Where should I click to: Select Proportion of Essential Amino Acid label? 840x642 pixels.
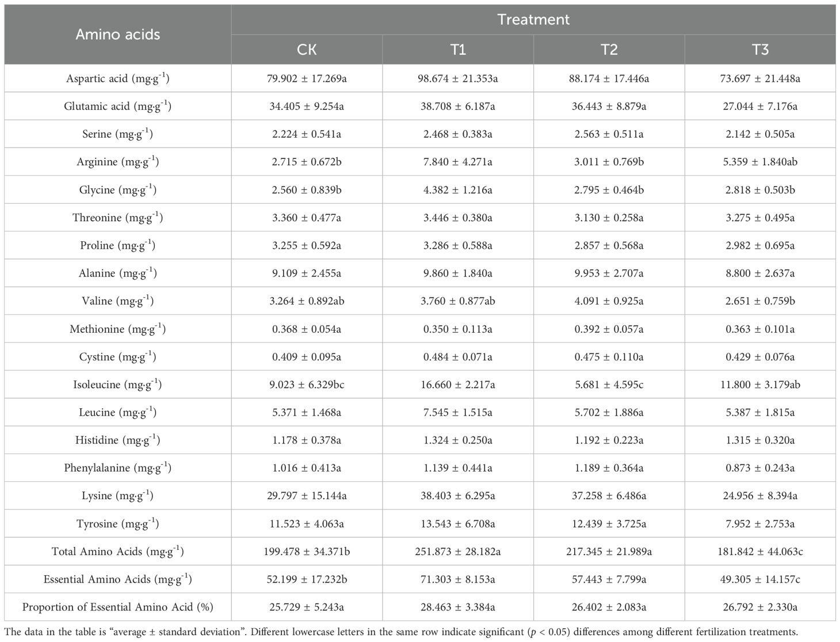pos(118,607)
